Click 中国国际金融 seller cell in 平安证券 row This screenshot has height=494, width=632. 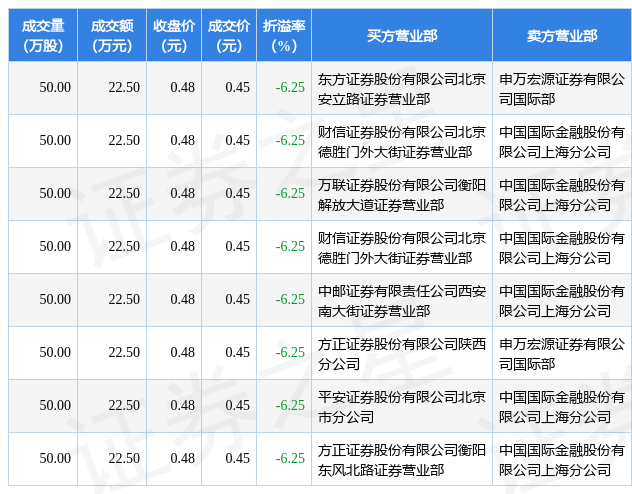[x=562, y=407]
